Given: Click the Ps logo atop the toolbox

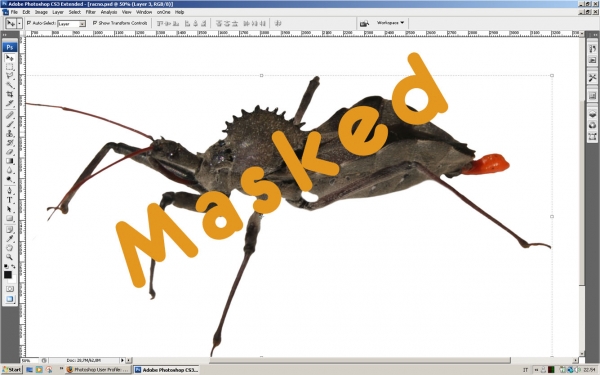Looking at the screenshot, I should [x=10, y=47].
